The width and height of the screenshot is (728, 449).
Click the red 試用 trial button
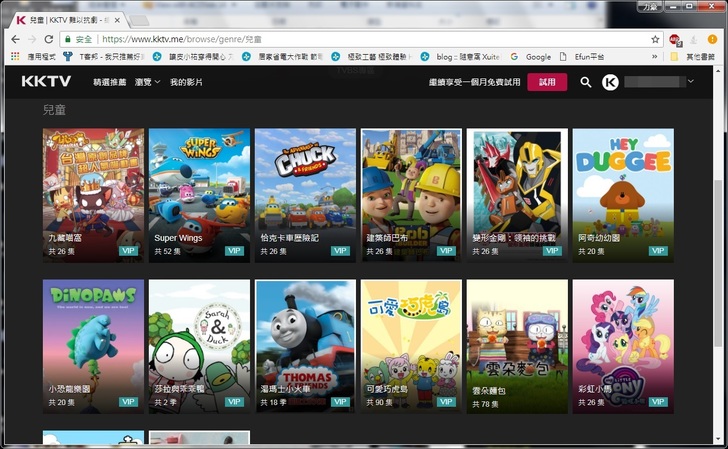click(547, 82)
